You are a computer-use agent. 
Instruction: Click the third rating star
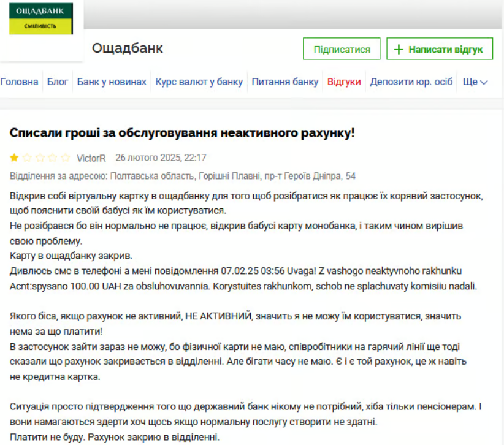click(x=40, y=158)
